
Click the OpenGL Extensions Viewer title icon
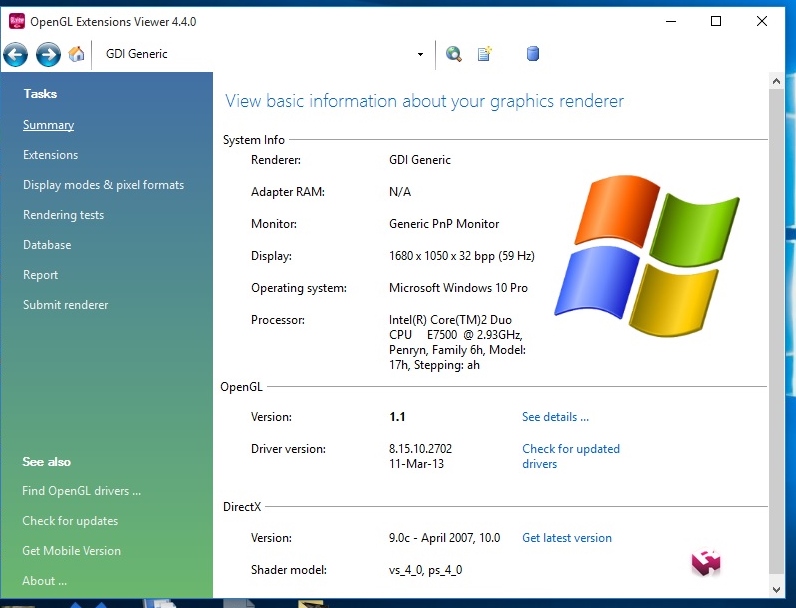(17, 21)
